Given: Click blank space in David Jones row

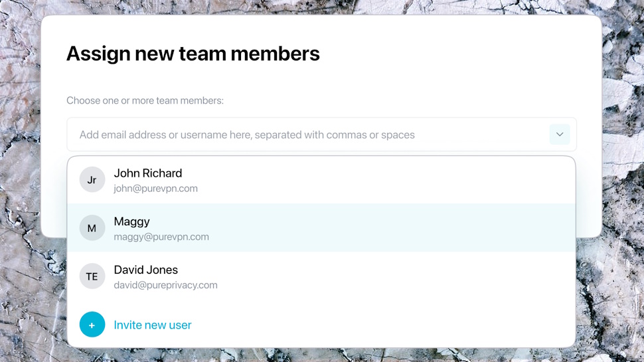Looking at the screenshot, I should tap(390, 276).
